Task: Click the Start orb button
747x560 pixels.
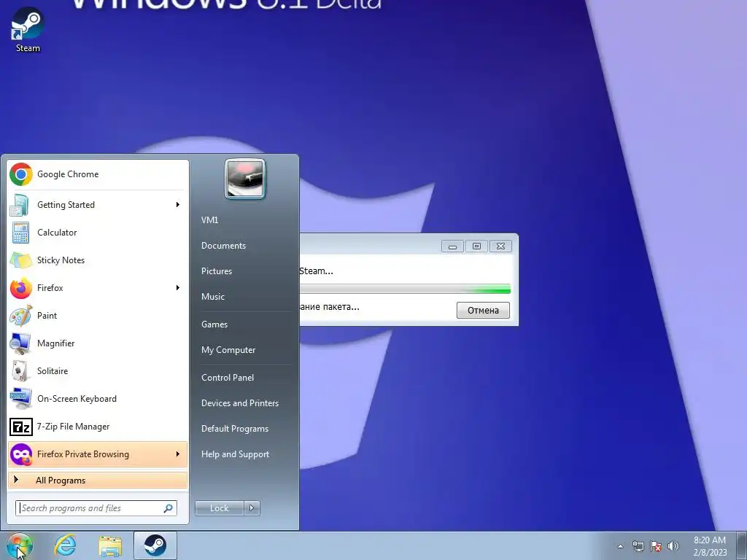Action: click(19, 545)
